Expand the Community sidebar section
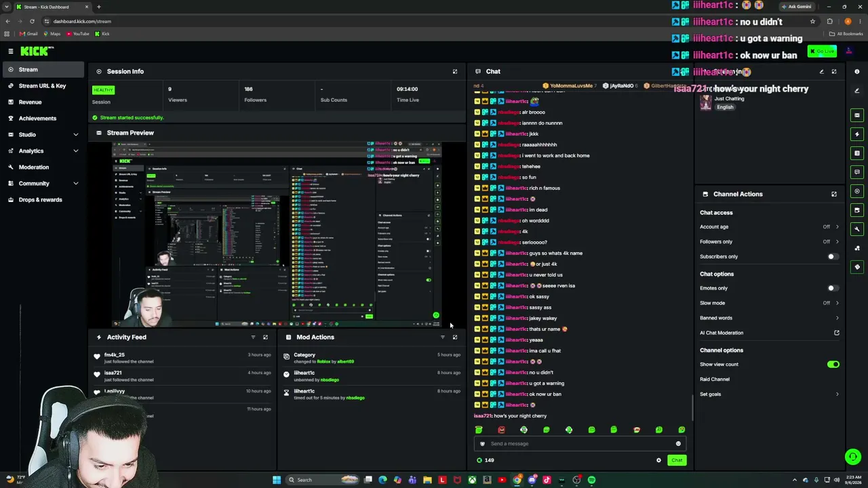Image resolution: width=868 pixels, height=488 pixels. tap(75, 184)
